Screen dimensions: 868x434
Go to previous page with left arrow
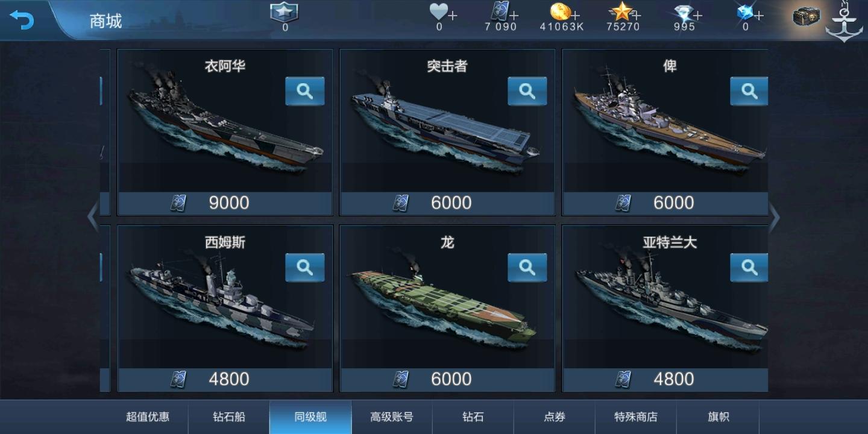(93, 218)
